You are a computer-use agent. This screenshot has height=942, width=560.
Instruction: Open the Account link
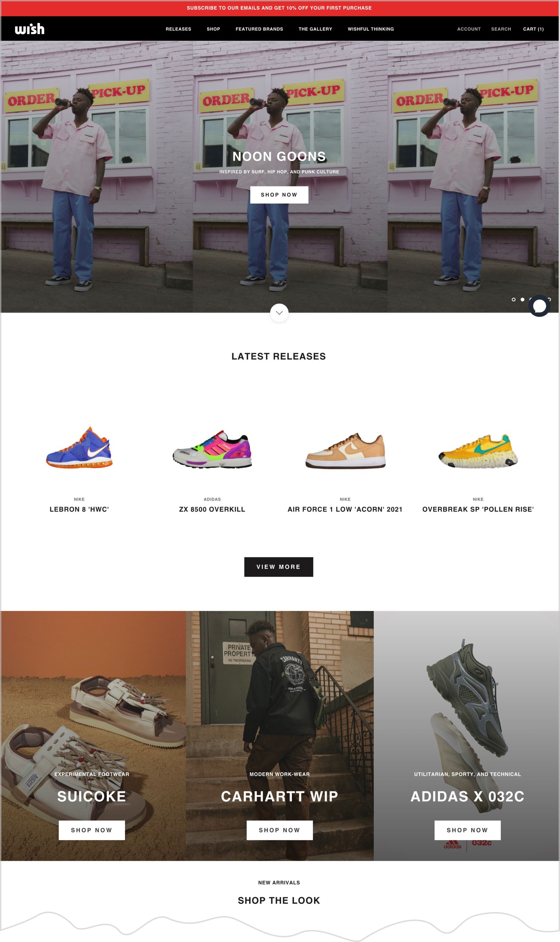469,29
